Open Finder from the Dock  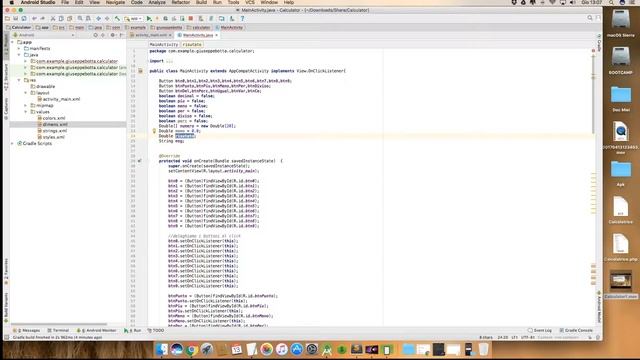[162, 349]
